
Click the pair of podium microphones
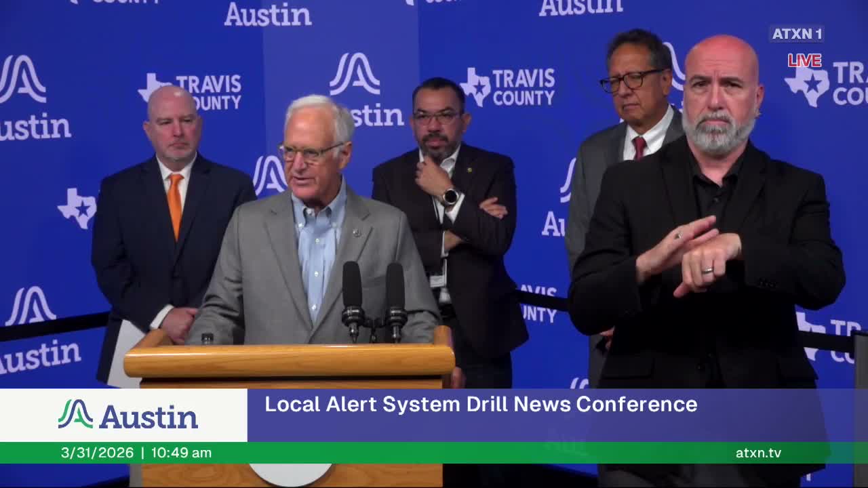click(x=374, y=301)
